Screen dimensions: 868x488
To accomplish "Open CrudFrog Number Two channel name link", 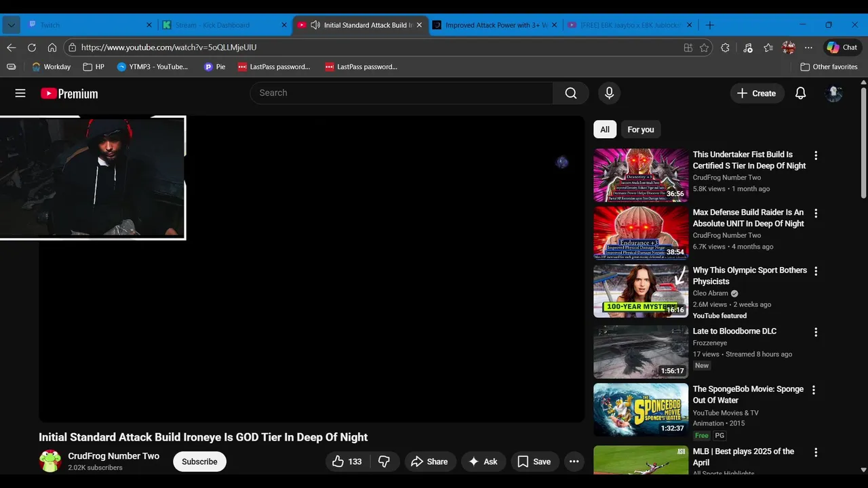I will (113, 456).
